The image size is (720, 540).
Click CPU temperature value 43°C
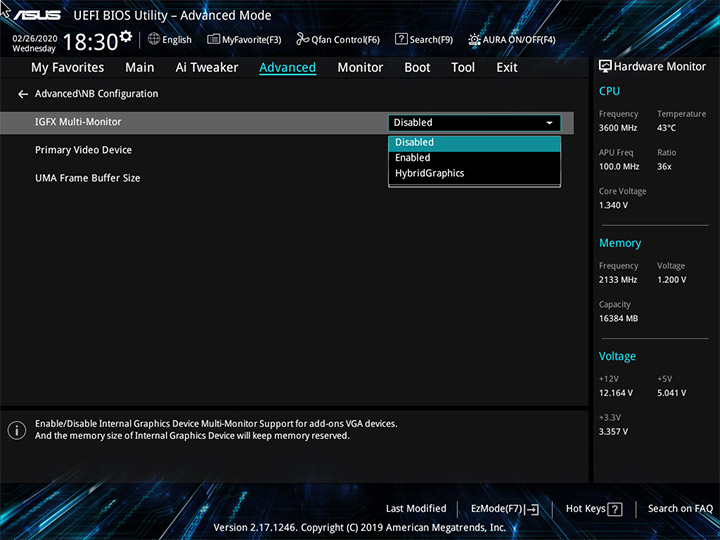(x=666, y=128)
